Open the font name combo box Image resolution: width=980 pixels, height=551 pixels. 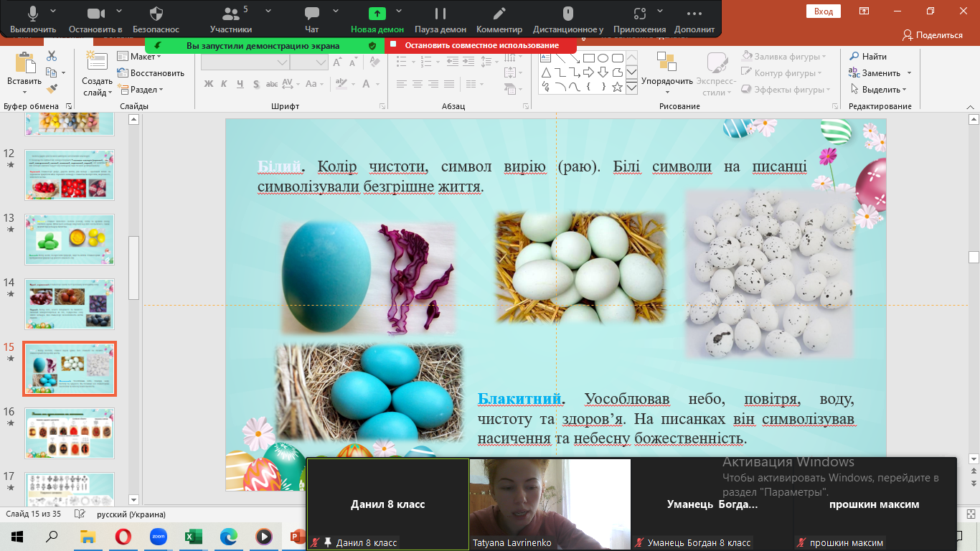click(x=245, y=62)
